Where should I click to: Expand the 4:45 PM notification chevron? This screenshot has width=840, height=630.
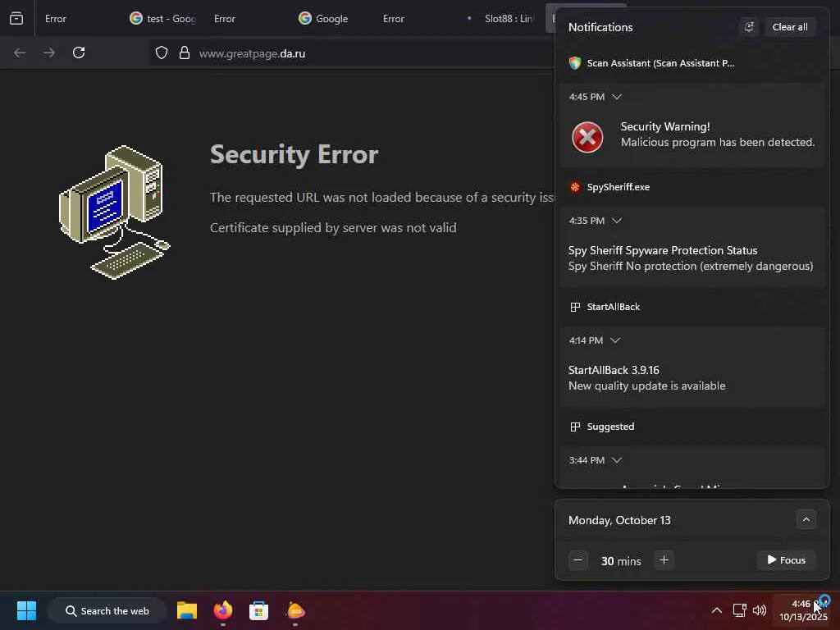coord(617,97)
